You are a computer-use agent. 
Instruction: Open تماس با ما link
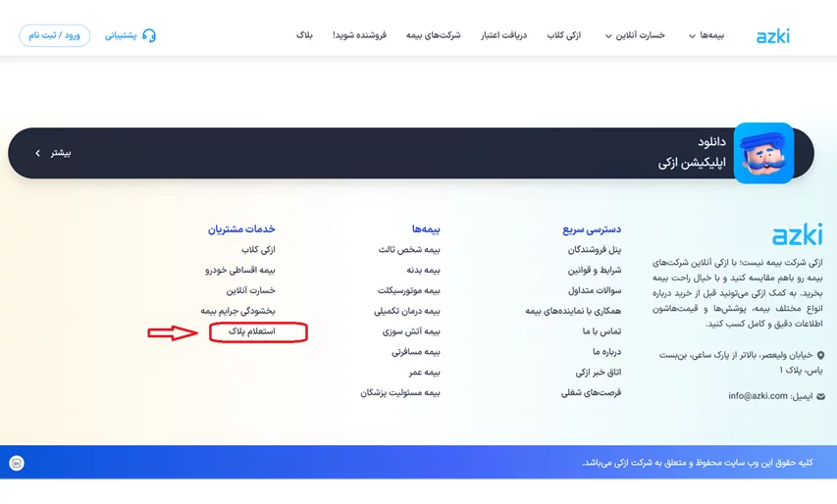(x=602, y=331)
